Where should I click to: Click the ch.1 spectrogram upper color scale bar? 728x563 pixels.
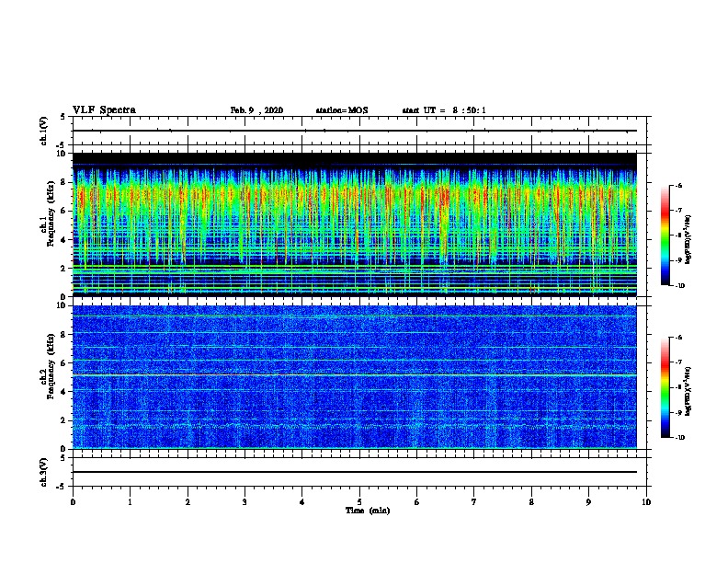(665, 236)
